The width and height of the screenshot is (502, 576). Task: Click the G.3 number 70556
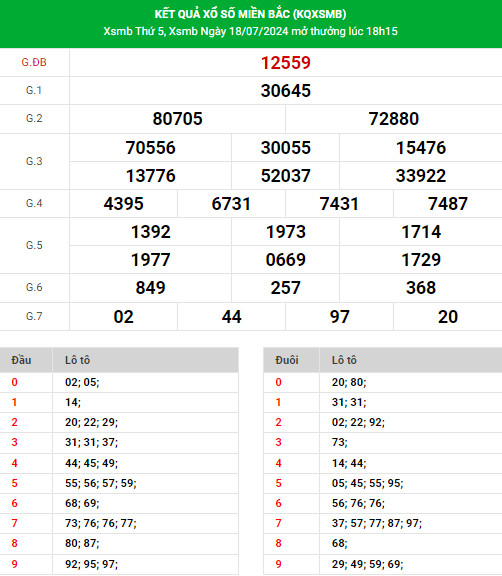(x=151, y=148)
